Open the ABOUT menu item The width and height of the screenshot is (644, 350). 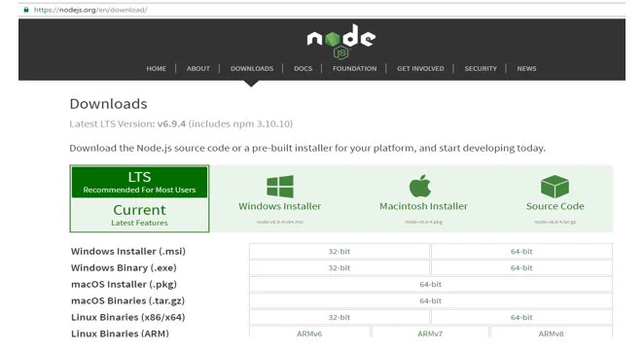pos(198,68)
